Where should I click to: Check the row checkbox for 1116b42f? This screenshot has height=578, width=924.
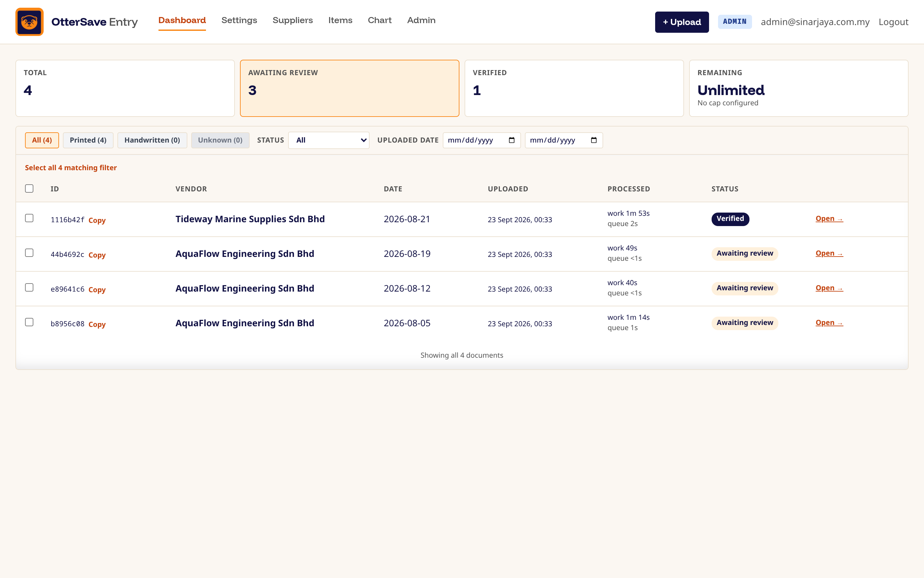(29, 218)
